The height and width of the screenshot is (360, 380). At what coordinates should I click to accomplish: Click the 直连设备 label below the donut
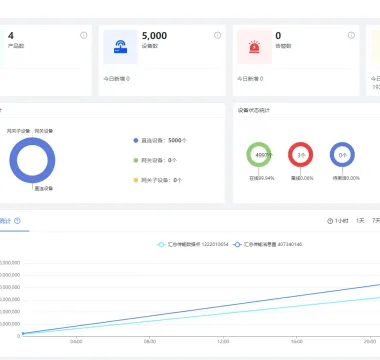(44, 189)
